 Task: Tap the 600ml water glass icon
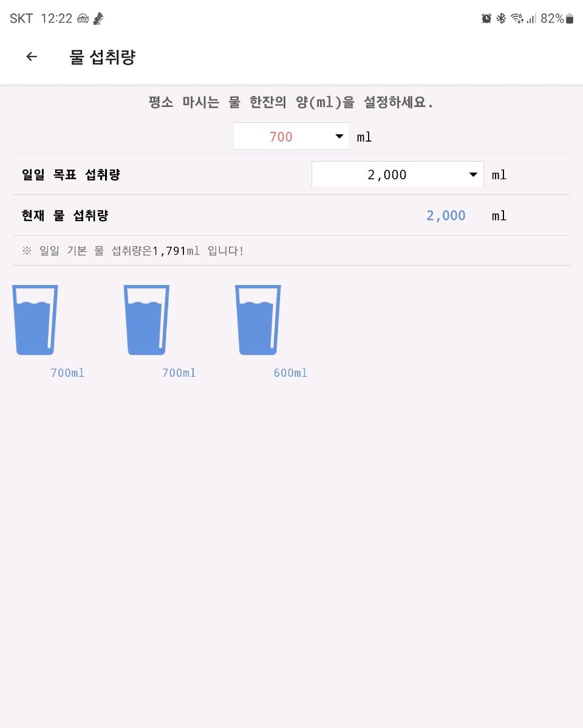click(258, 320)
